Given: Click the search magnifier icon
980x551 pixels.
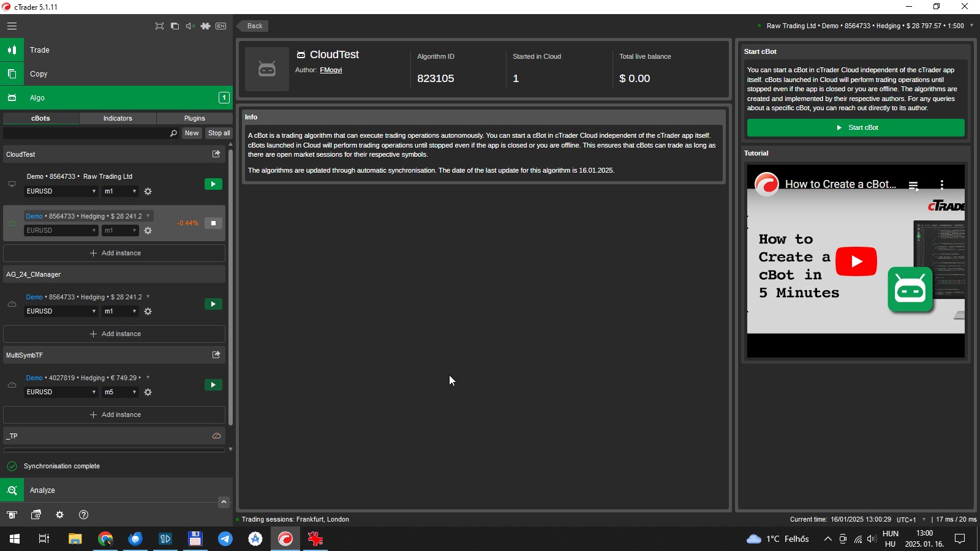Looking at the screenshot, I should 173,133.
